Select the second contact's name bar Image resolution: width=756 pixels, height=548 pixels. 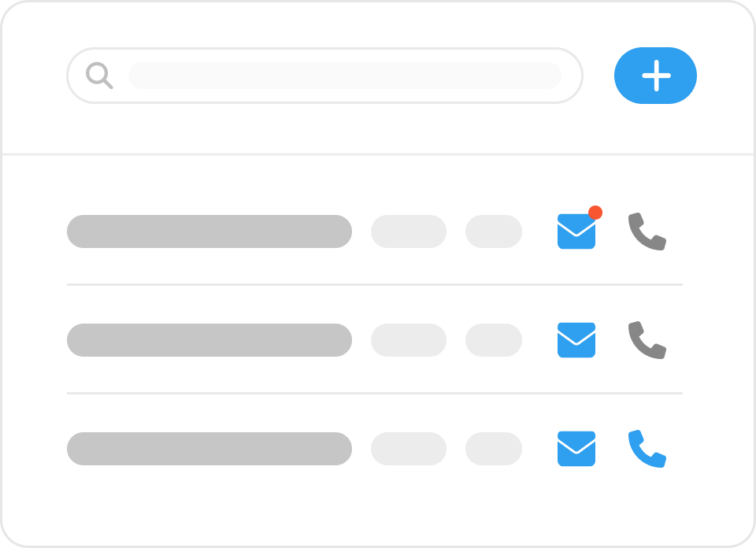209,340
